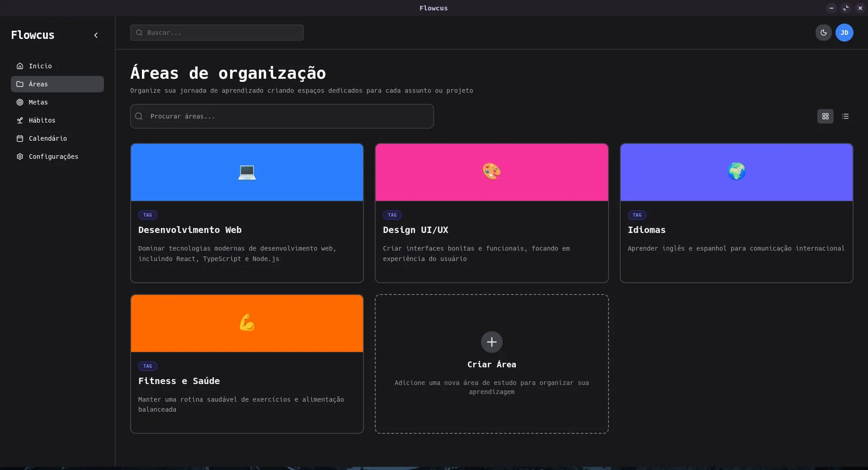Open the Design UI/UX card title

coord(415,230)
